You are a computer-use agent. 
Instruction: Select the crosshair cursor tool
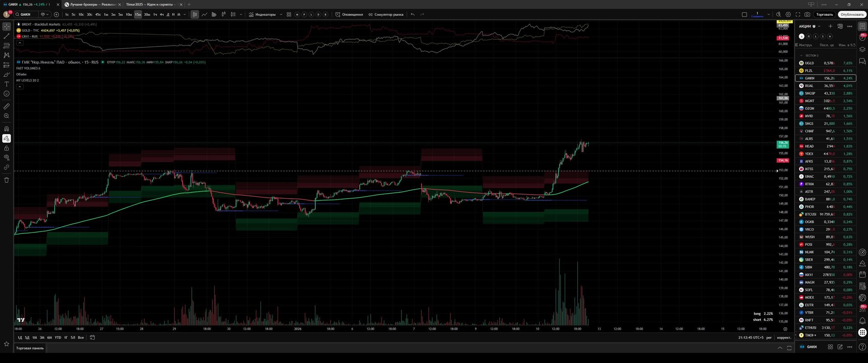pos(6,26)
